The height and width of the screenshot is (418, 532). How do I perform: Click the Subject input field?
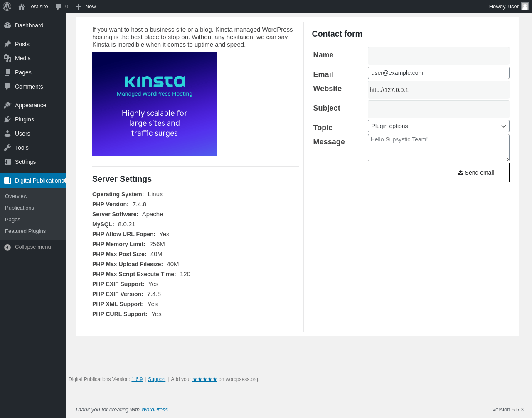438,109
